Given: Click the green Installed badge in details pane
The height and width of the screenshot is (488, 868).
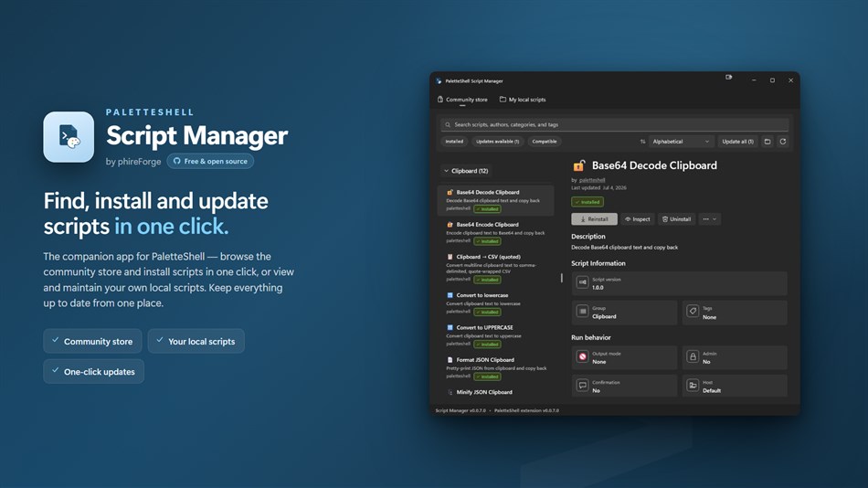Looking at the screenshot, I should pyautogui.click(x=587, y=202).
